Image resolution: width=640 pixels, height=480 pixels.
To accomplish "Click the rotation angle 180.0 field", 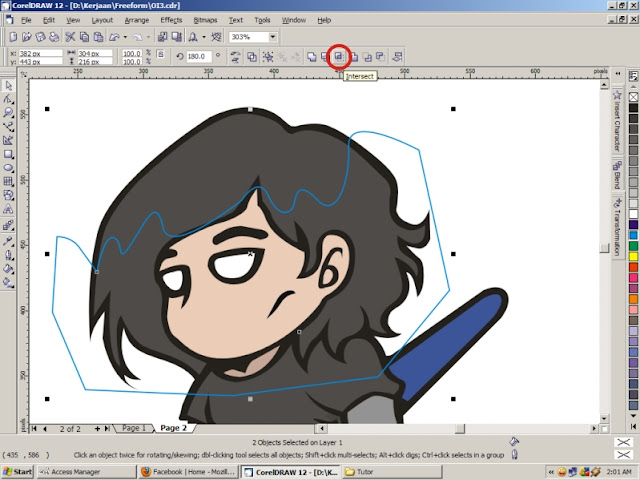I will [199, 57].
